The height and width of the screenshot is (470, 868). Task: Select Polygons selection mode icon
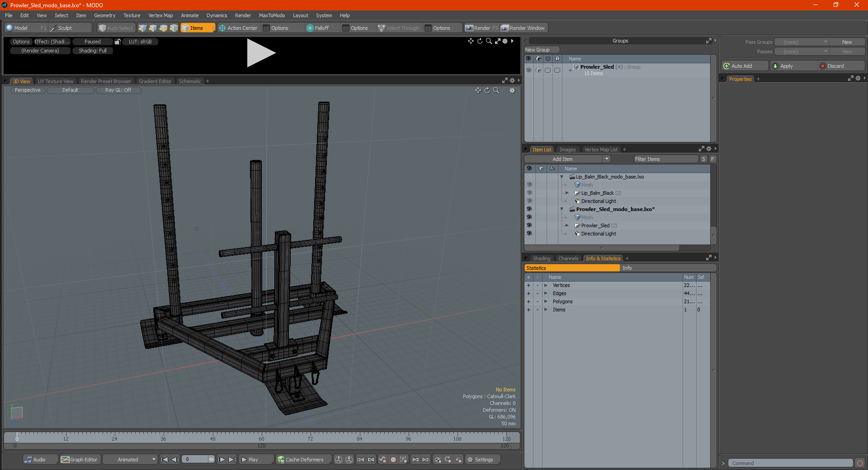click(x=163, y=28)
